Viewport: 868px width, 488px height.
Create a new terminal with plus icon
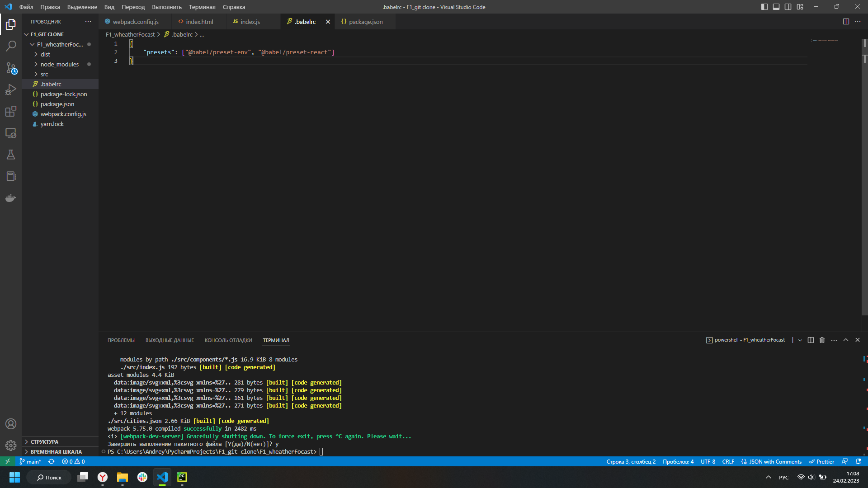(793, 340)
